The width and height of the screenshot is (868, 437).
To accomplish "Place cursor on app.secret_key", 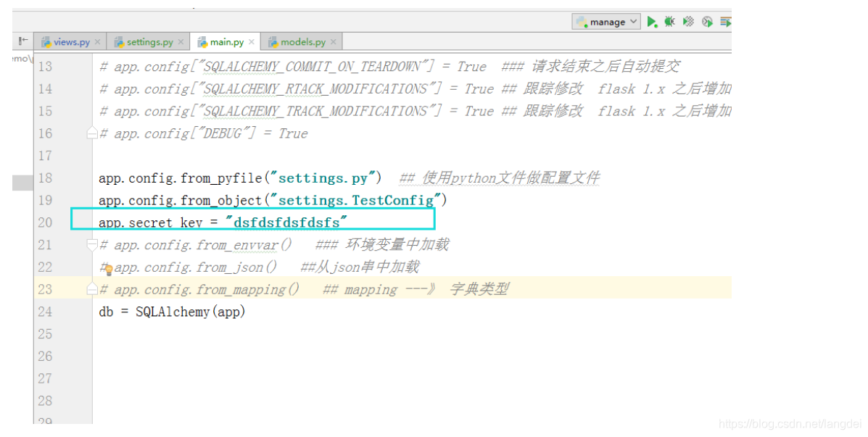I will click(x=151, y=223).
